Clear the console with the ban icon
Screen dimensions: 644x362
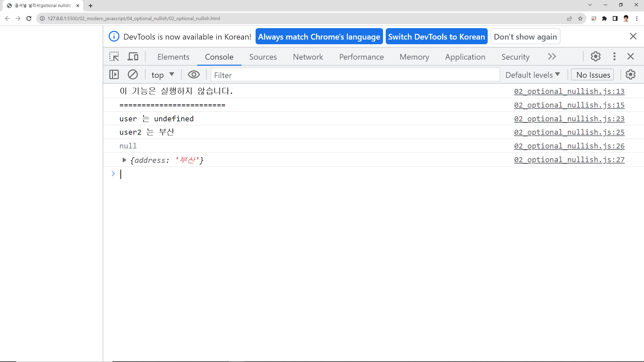click(x=133, y=74)
